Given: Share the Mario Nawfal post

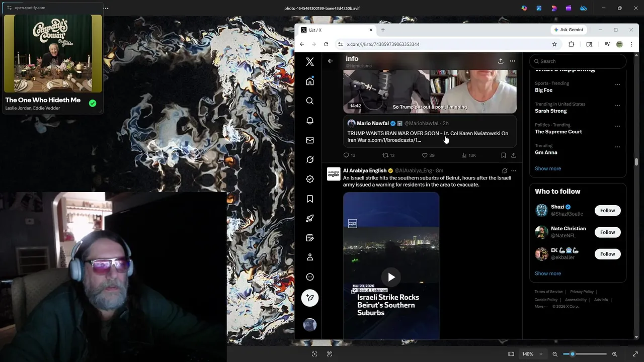Looking at the screenshot, I should [514, 155].
